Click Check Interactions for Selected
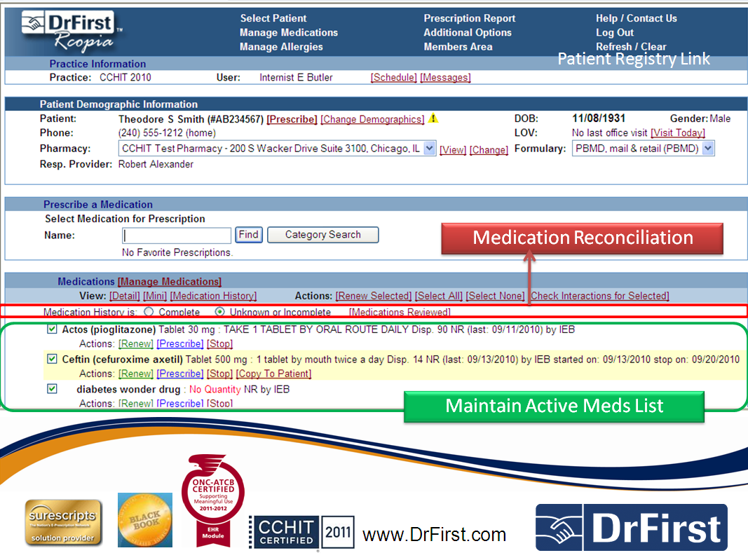The width and height of the screenshot is (748, 560). pyautogui.click(x=600, y=296)
